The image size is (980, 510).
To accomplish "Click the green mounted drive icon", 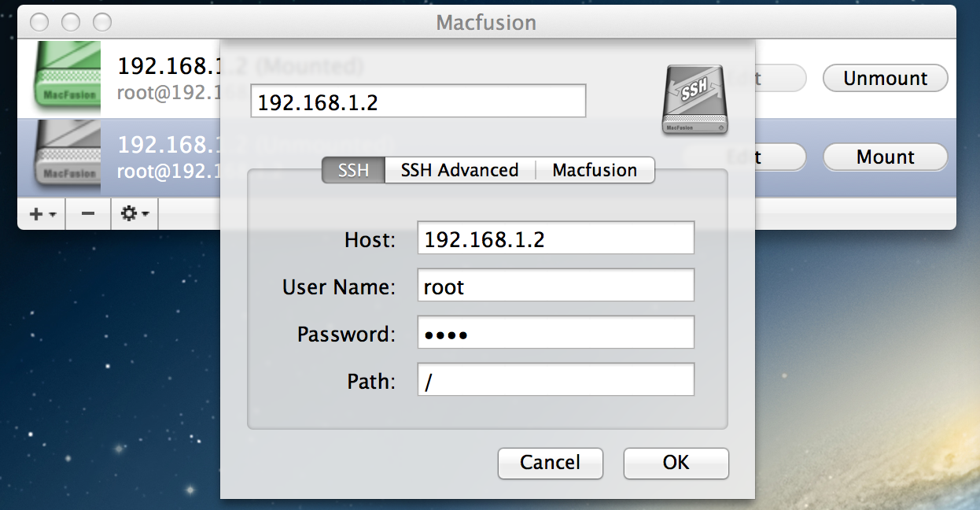I will (68, 76).
